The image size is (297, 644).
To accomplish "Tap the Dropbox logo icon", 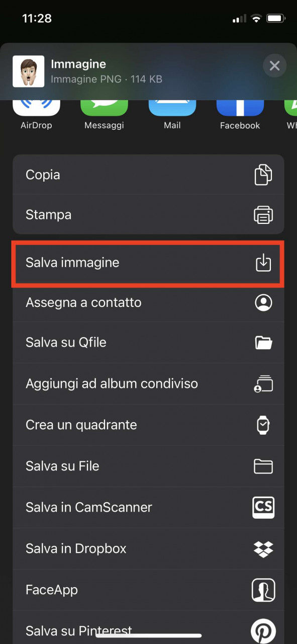I will (263, 548).
